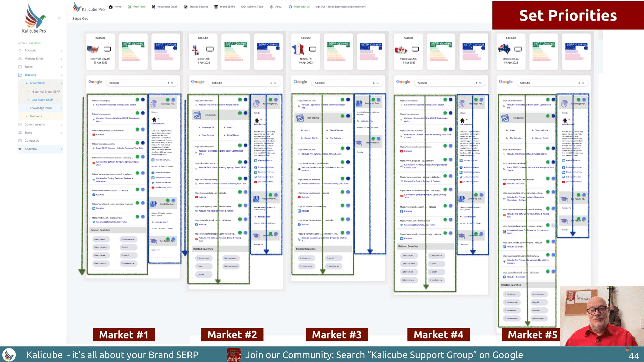Click the UK flag map icon
This screenshot has height=362, width=644.
(x=196, y=50)
